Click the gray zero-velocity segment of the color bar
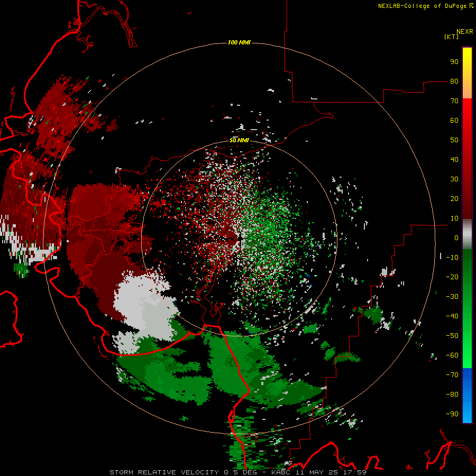The height and width of the screenshot is (476, 476). pos(467,234)
